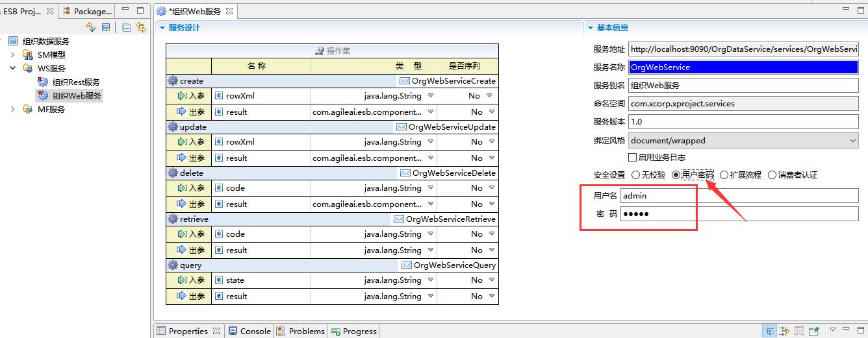The height and width of the screenshot is (338, 868).
Task: Close the ESB Project tab
Action: click(50, 11)
